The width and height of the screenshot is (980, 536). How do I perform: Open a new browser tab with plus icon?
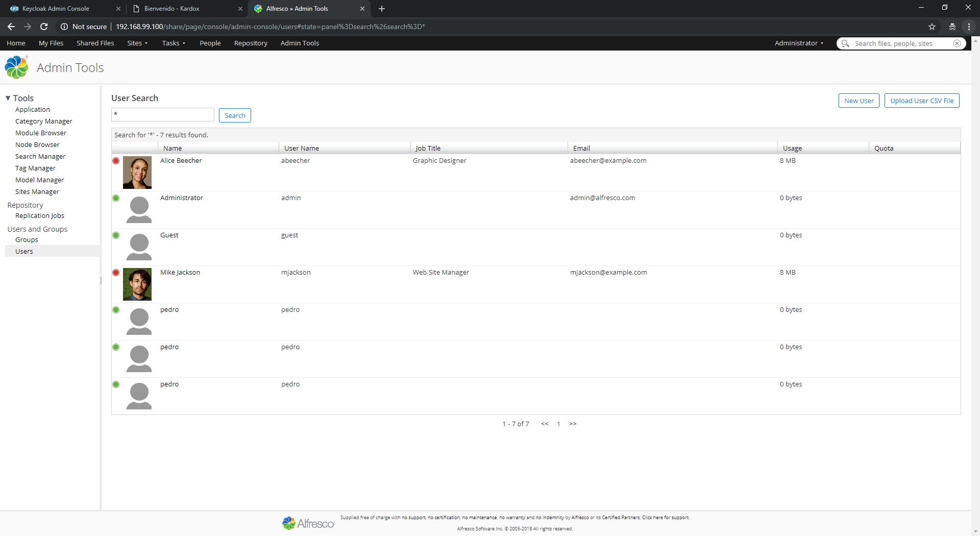[x=382, y=9]
